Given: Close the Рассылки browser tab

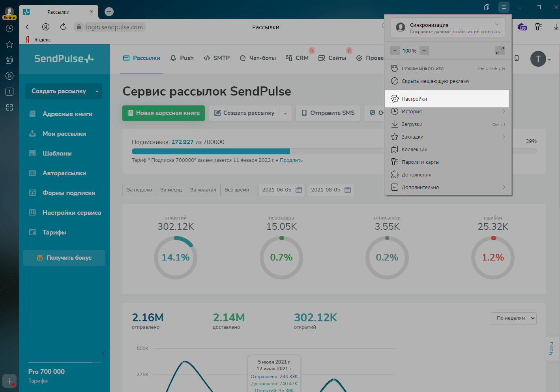Looking at the screenshot, I should coord(92,12).
